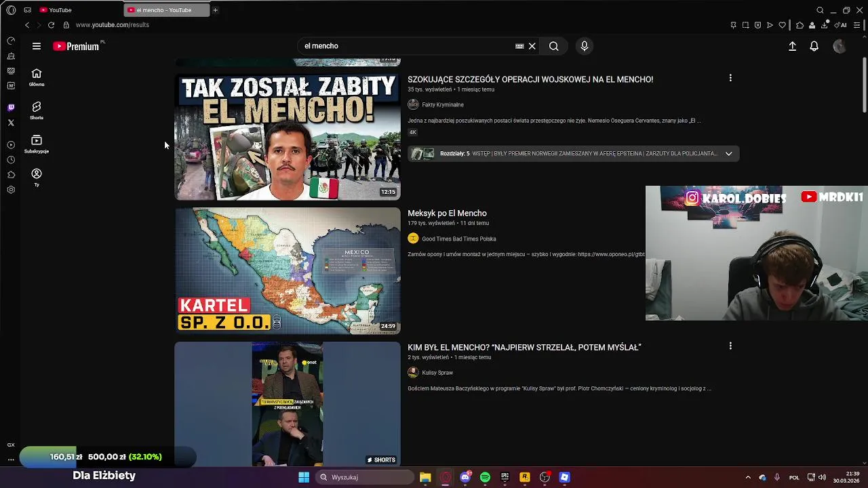Open GX Cleaner in Opera sidebar
Viewport: 868px width, 488px height.
[11, 56]
